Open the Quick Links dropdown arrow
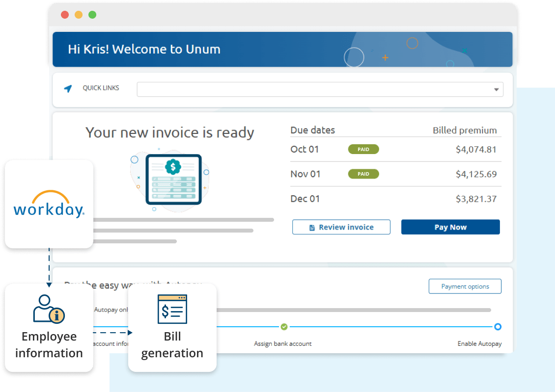Image resolution: width=555 pixels, height=392 pixels. 496,90
